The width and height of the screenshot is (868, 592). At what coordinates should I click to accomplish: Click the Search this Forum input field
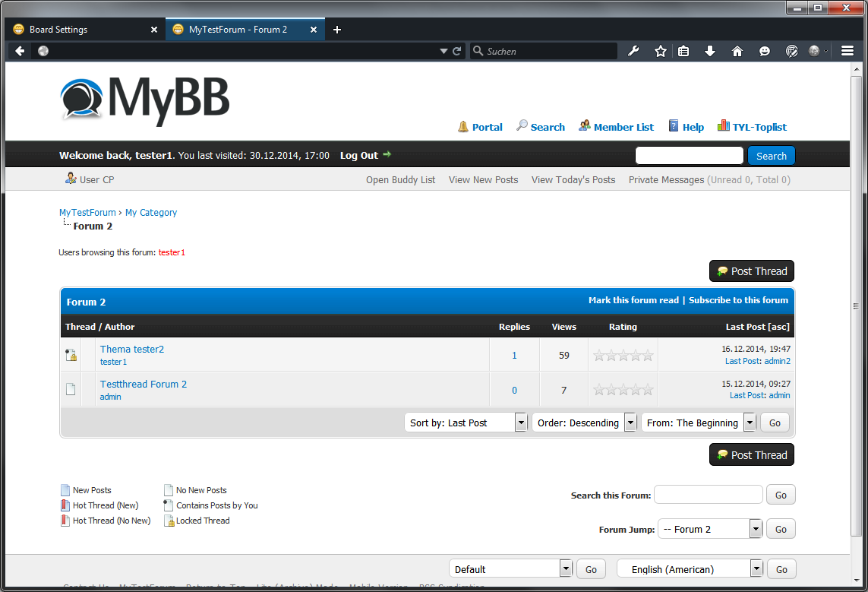coord(708,495)
